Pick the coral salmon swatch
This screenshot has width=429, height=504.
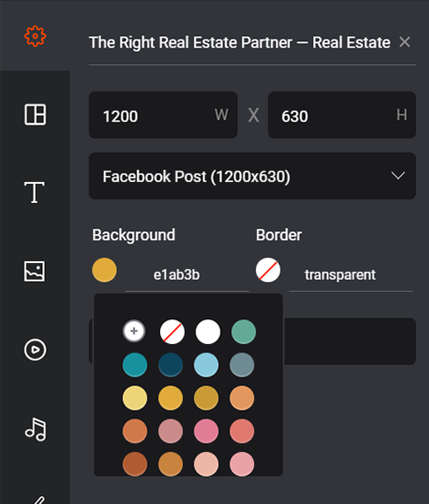click(x=242, y=431)
